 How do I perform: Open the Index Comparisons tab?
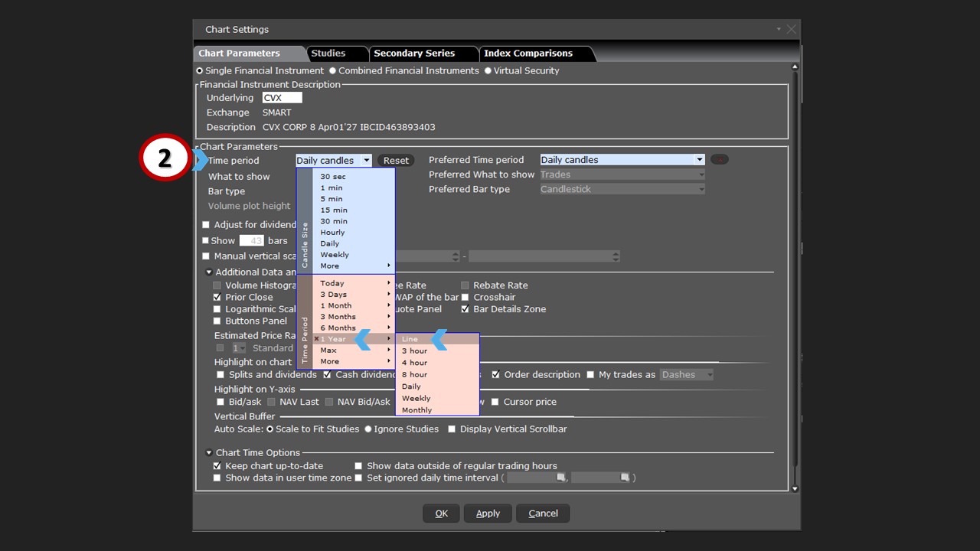pyautogui.click(x=528, y=54)
